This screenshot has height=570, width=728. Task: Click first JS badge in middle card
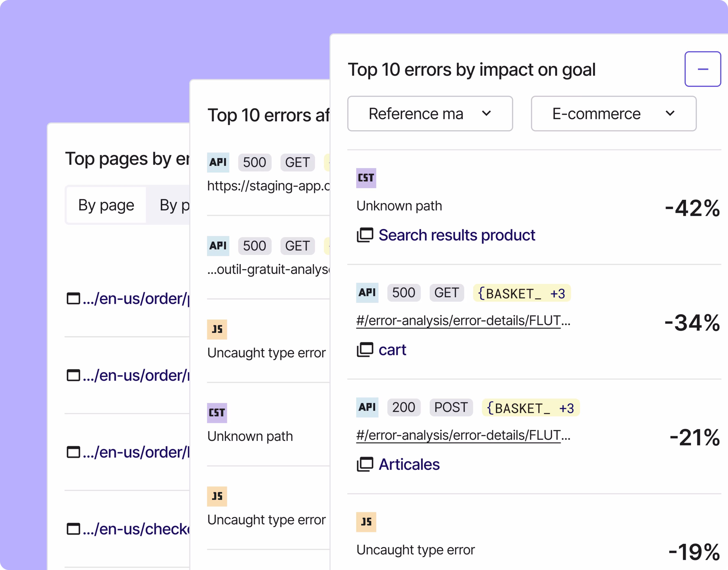(217, 329)
